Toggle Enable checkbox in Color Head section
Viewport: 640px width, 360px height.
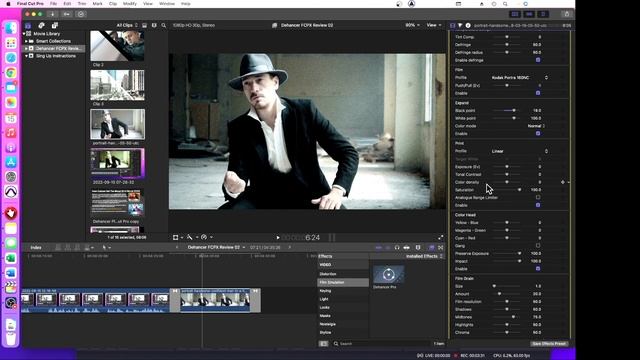538,269
